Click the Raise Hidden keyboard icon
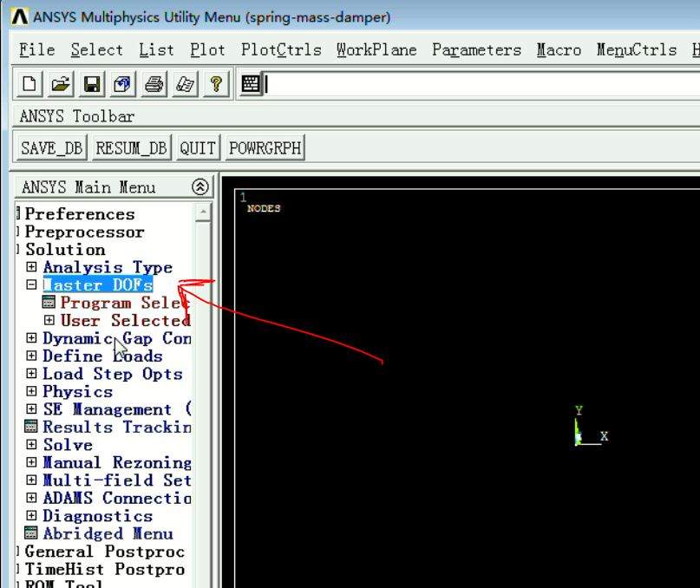Screen dimensions: 700x588 pyautogui.click(x=251, y=84)
